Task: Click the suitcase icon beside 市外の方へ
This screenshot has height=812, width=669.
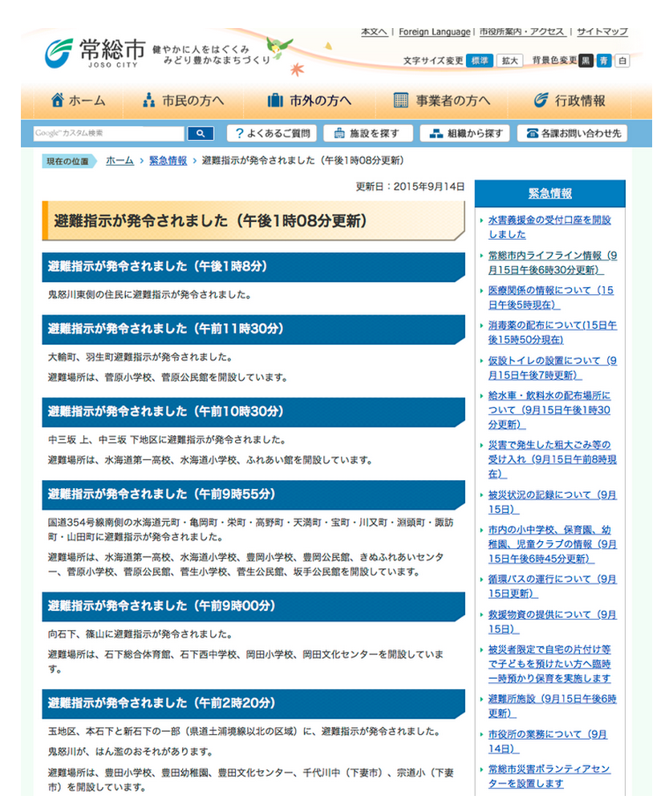Action: tap(274, 100)
